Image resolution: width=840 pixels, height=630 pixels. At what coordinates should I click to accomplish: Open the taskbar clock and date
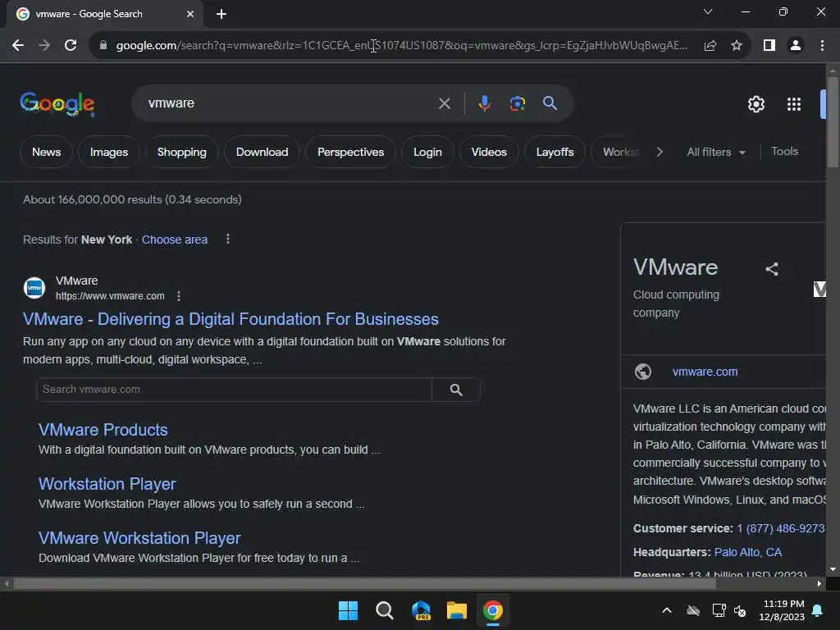pyautogui.click(x=782, y=610)
